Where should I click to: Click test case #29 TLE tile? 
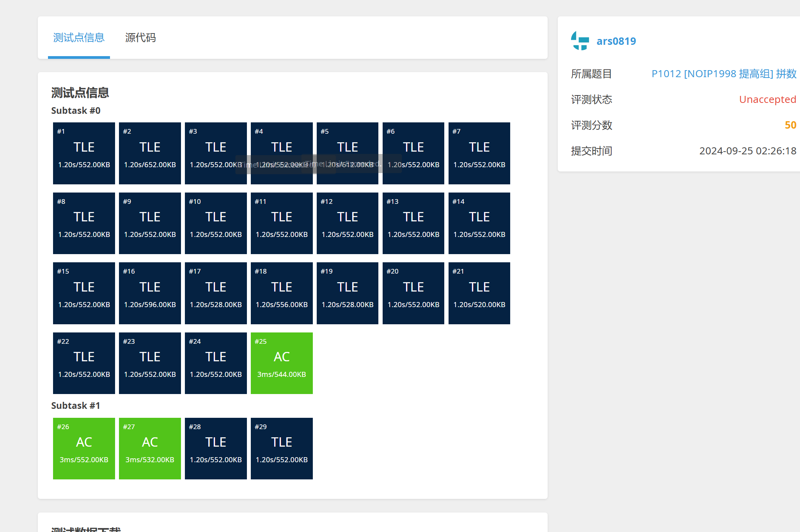point(282,448)
